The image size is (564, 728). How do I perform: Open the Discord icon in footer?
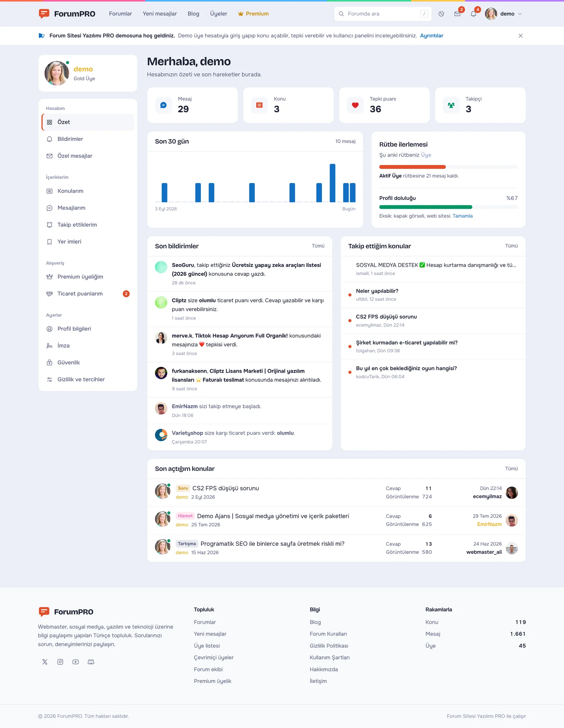click(91, 662)
